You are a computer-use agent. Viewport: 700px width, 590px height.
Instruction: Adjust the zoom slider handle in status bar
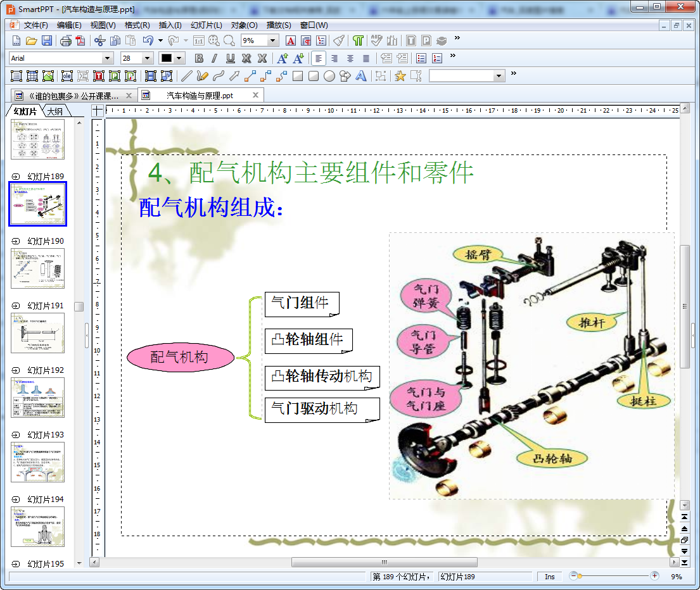pyautogui.click(x=580, y=576)
